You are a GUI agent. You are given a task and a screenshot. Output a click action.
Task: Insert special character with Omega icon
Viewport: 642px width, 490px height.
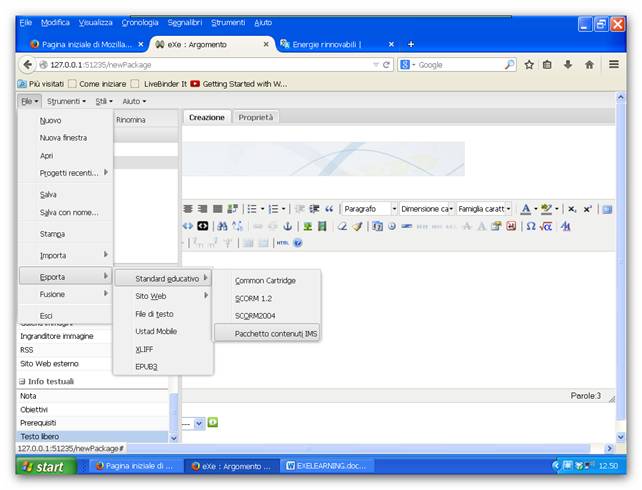tap(531, 226)
